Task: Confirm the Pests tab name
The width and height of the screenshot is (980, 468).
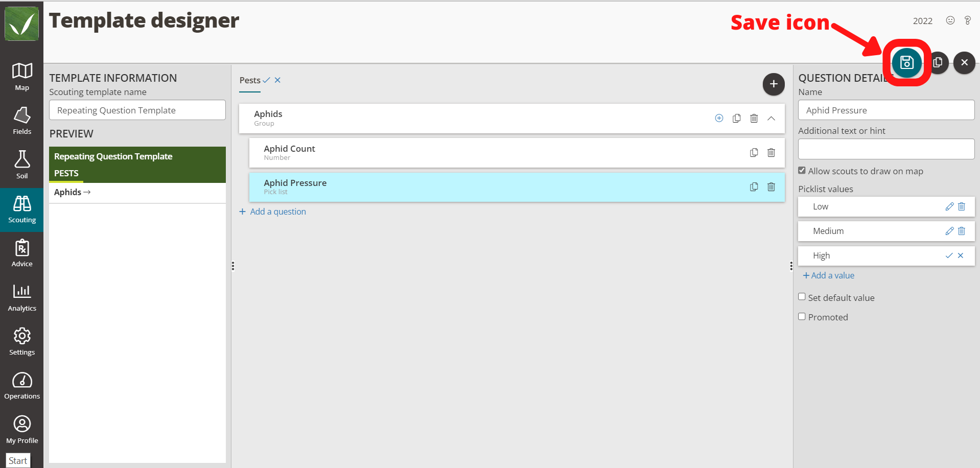Action: click(x=266, y=80)
